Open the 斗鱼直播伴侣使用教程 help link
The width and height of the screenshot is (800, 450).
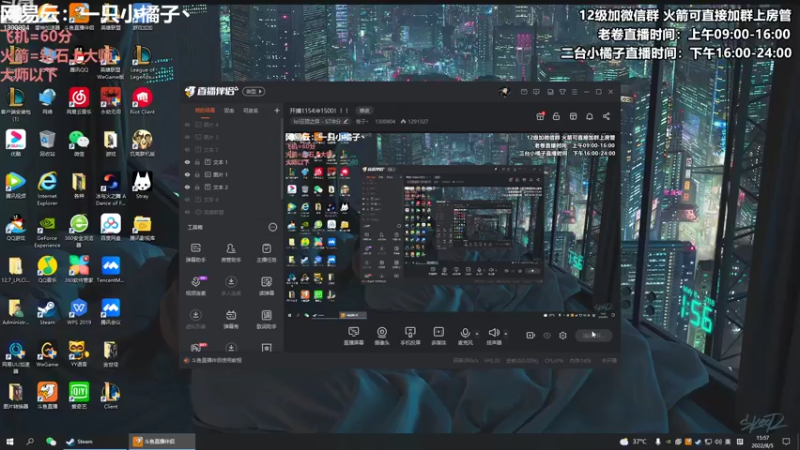point(216,360)
